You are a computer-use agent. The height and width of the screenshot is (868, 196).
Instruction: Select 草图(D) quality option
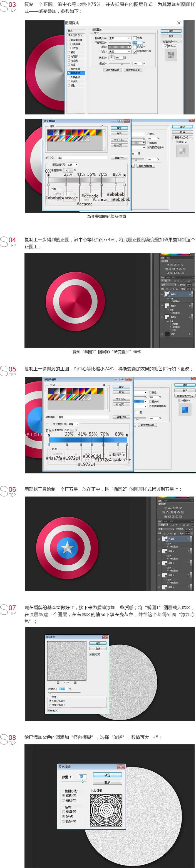(64, 811)
